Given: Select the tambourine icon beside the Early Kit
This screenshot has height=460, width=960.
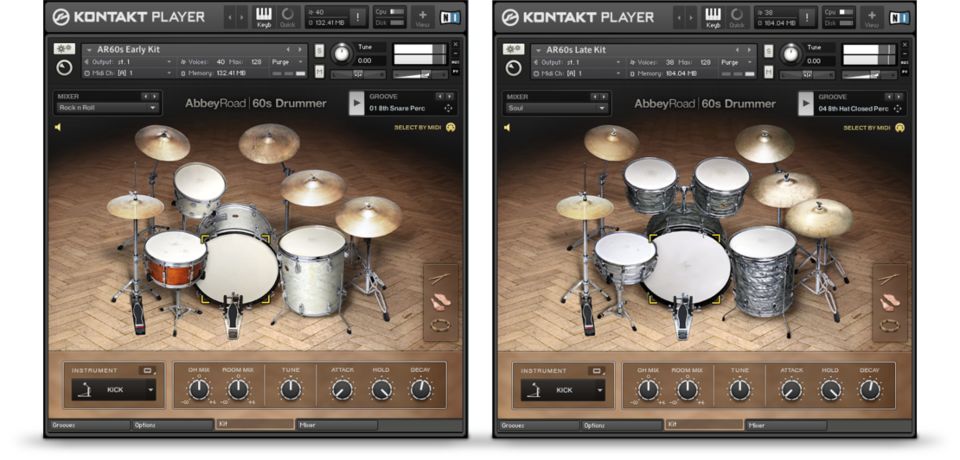Looking at the screenshot, I should pyautogui.click(x=440, y=324).
